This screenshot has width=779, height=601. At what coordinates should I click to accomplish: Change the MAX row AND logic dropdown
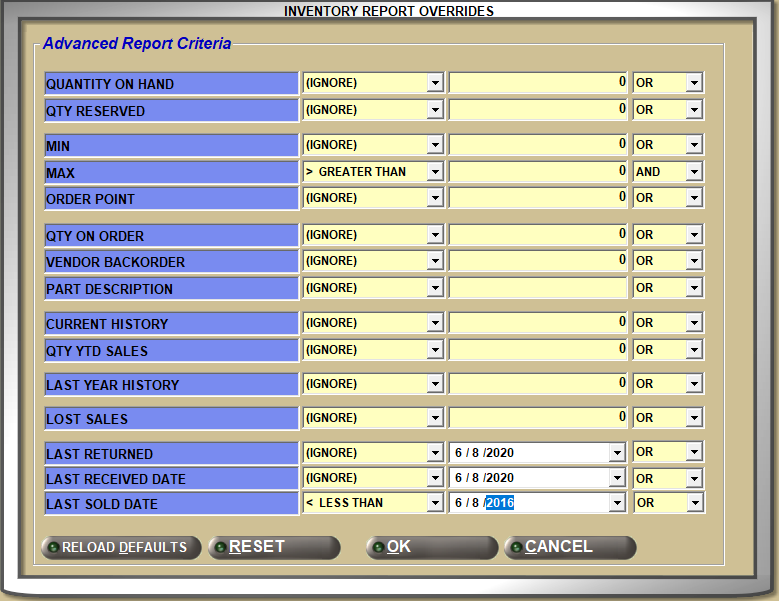694,172
